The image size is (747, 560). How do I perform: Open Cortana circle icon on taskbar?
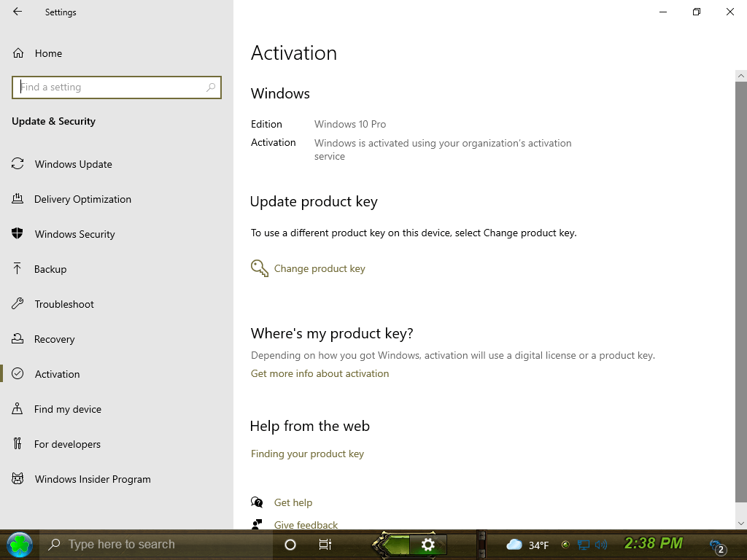[x=290, y=544]
